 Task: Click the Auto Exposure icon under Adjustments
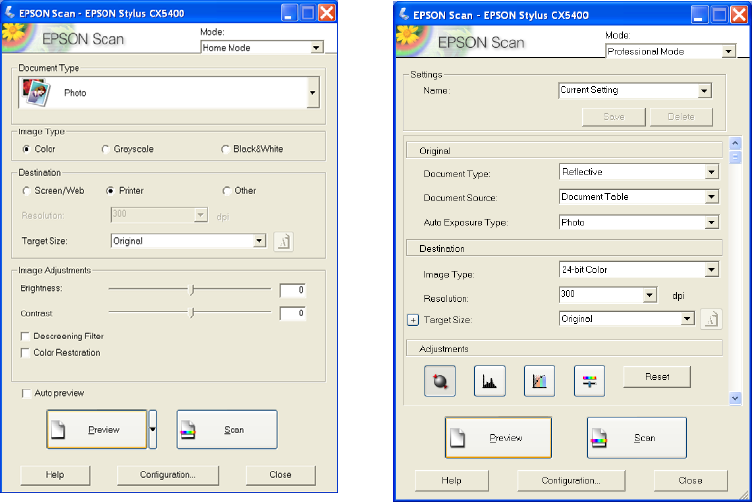point(440,380)
